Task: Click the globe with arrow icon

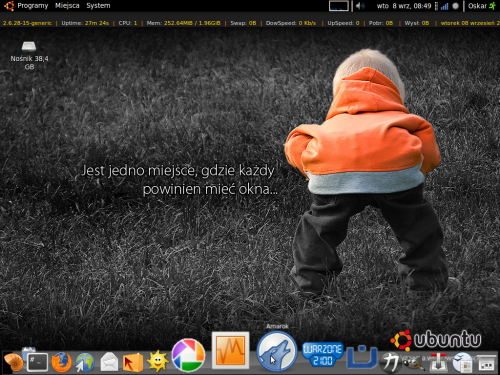Action: tap(85, 362)
